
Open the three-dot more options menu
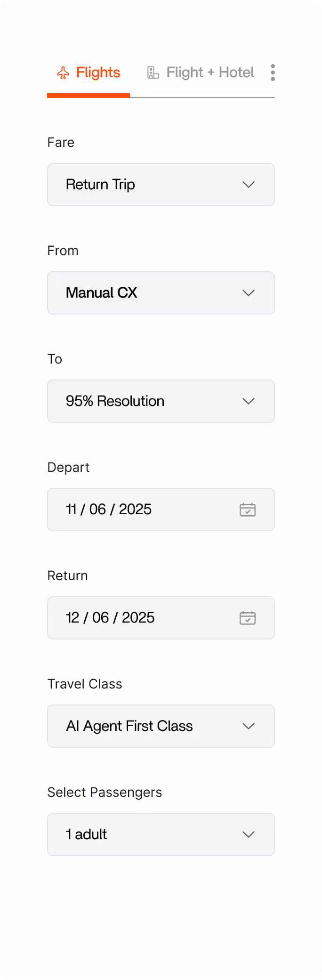273,73
